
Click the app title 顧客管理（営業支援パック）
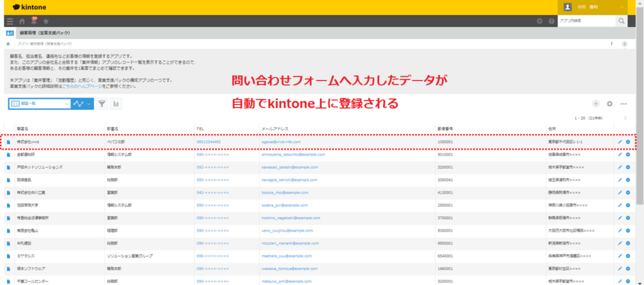pos(45,33)
